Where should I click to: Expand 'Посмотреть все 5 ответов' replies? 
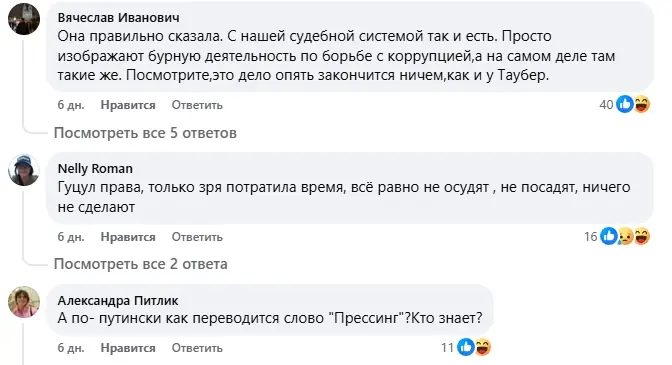pyautogui.click(x=145, y=133)
